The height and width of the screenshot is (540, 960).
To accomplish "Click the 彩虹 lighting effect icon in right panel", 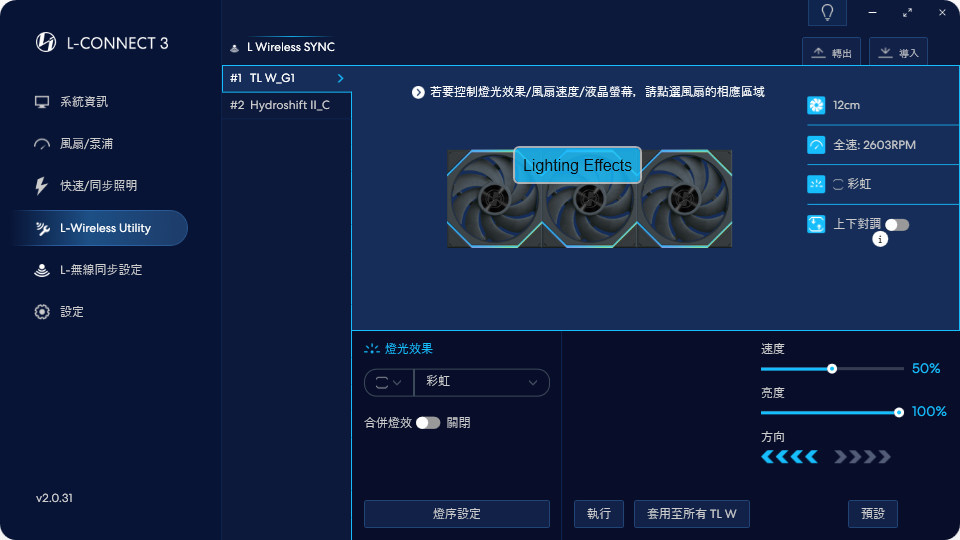I will point(816,184).
